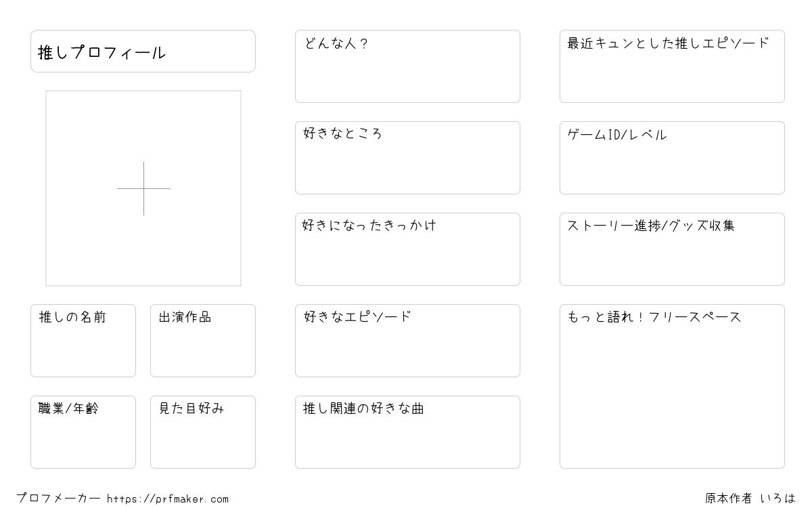Select the 推しプロフィール title box

point(143,51)
